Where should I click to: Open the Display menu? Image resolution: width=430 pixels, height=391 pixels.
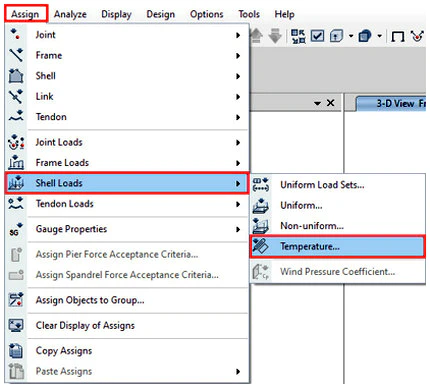pos(116,14)
